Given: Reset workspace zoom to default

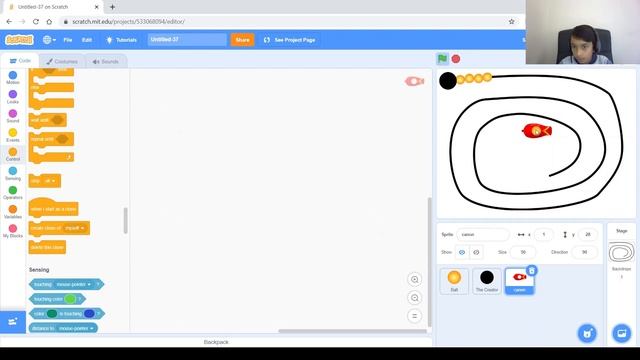Looking at the screenshot, I should tap(415, 316).
